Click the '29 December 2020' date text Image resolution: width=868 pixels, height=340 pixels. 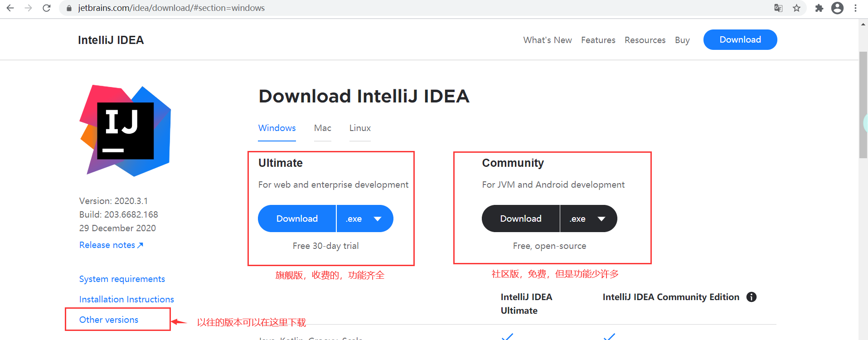(117, 228)
